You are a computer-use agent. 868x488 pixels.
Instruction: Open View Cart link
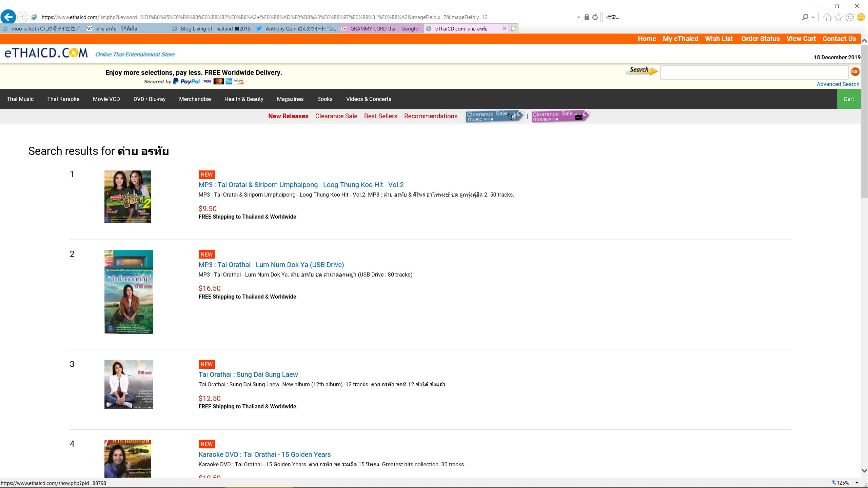click(801, 39)
